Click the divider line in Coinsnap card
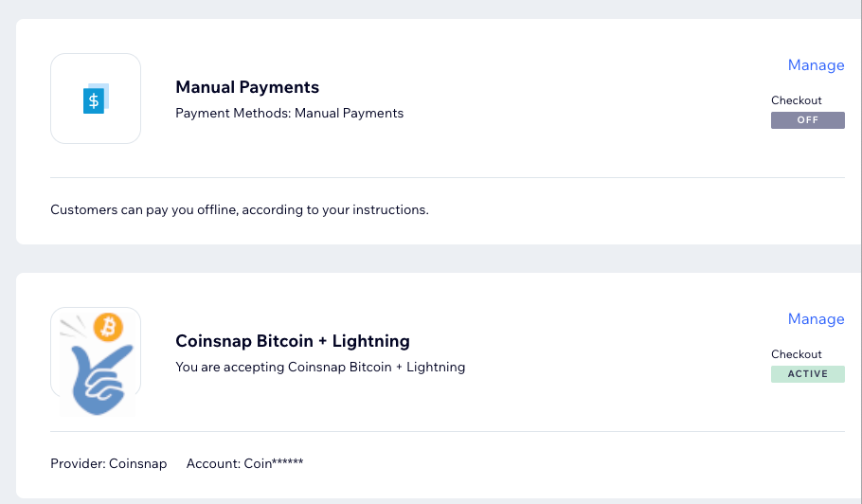The image size is (862, 504). coord(447,431)
